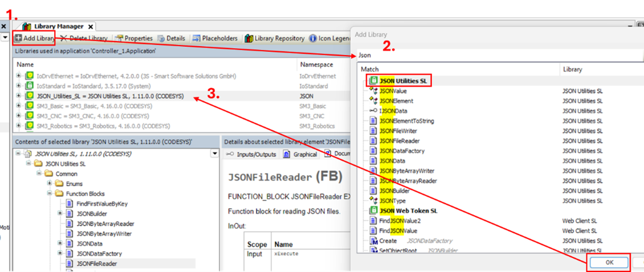
Task: Expand the SM3_Basic library node
Action: click(19, 106)
